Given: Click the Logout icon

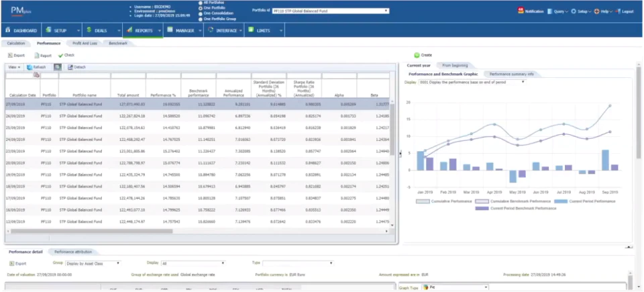Looking at the screenshot, I should [618, 11].
